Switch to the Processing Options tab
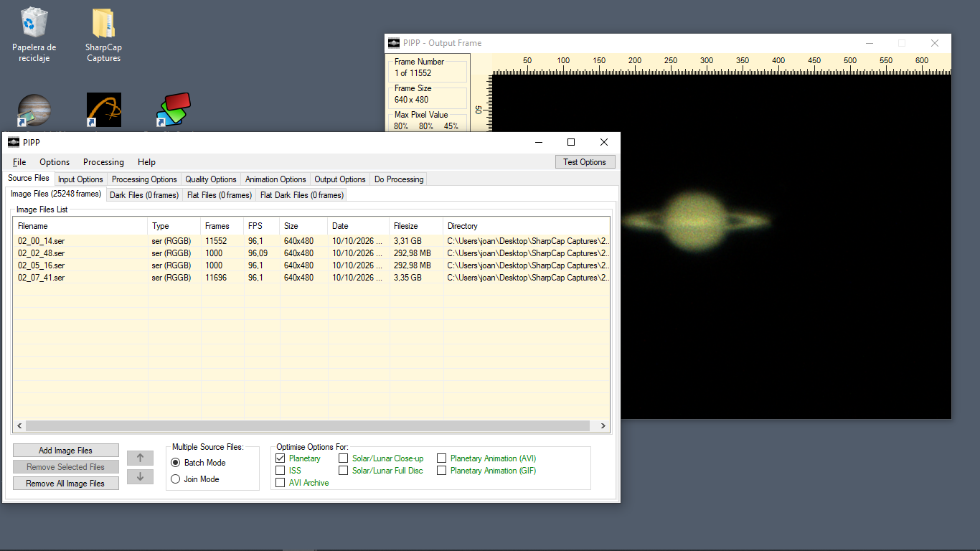 (144, 179)
